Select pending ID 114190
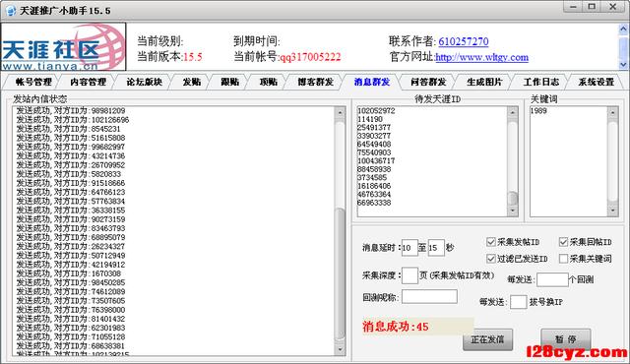This screenshot has height=364, width=630. (x=370, y=119)
